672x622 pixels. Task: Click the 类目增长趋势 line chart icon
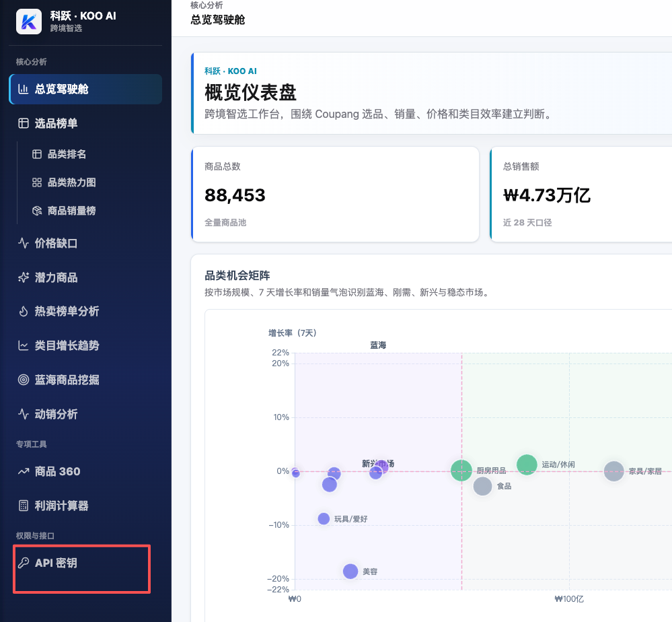23,346
